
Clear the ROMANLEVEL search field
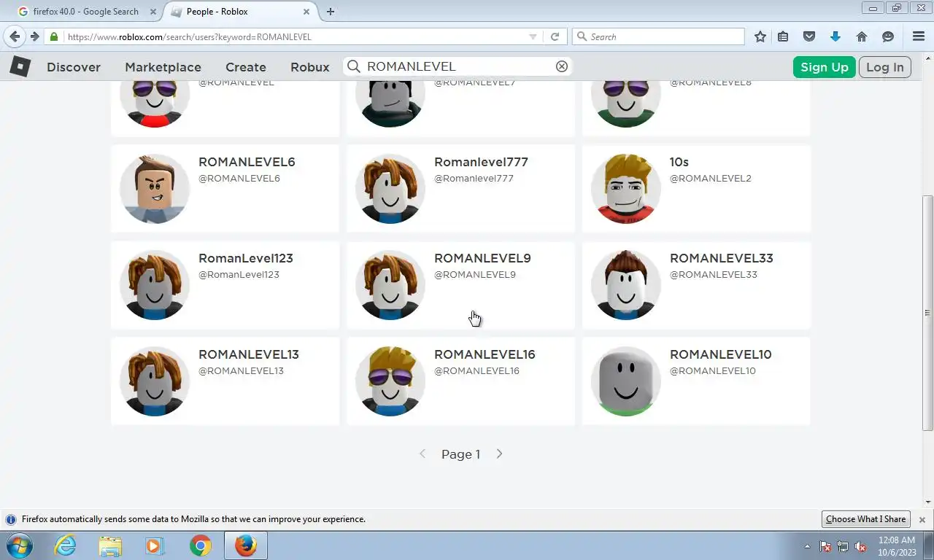(x=562, y=66)
